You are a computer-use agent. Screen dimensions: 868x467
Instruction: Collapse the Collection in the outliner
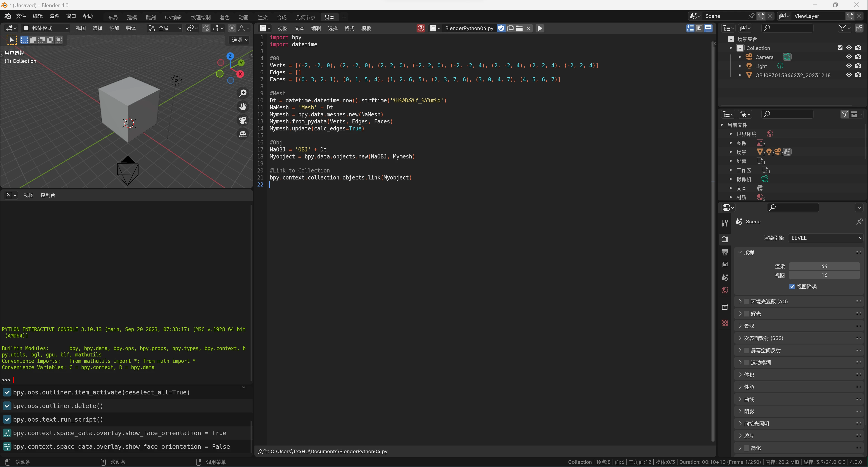[731, 48]
